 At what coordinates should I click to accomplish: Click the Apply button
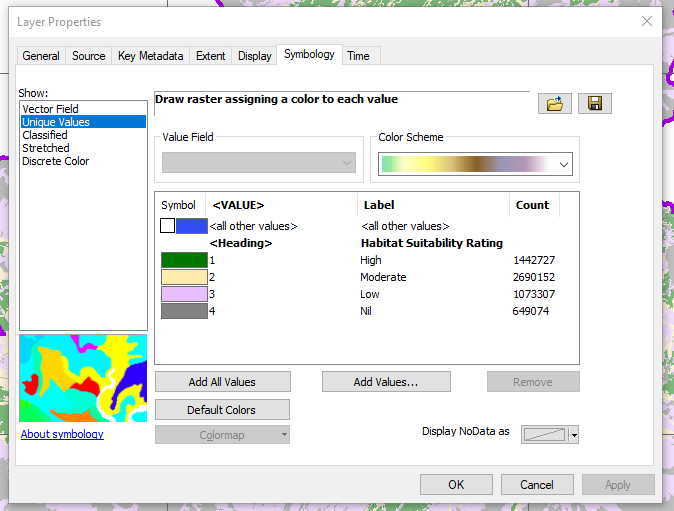(x=618, y=485)
